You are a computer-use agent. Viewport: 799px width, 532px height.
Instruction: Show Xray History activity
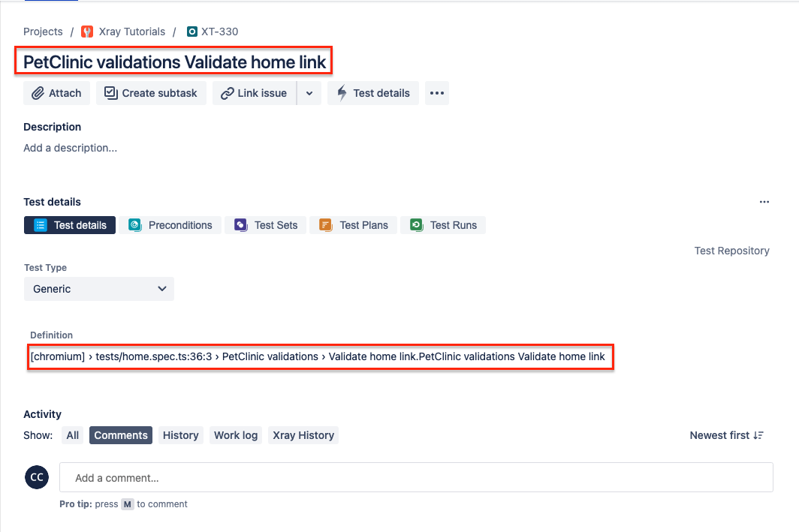(303, 435)
